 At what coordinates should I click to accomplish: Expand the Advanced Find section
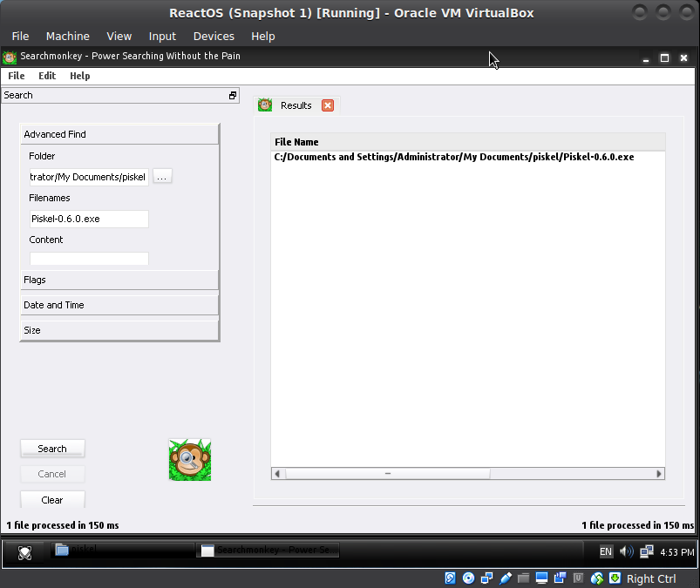[x=119, y=134]
